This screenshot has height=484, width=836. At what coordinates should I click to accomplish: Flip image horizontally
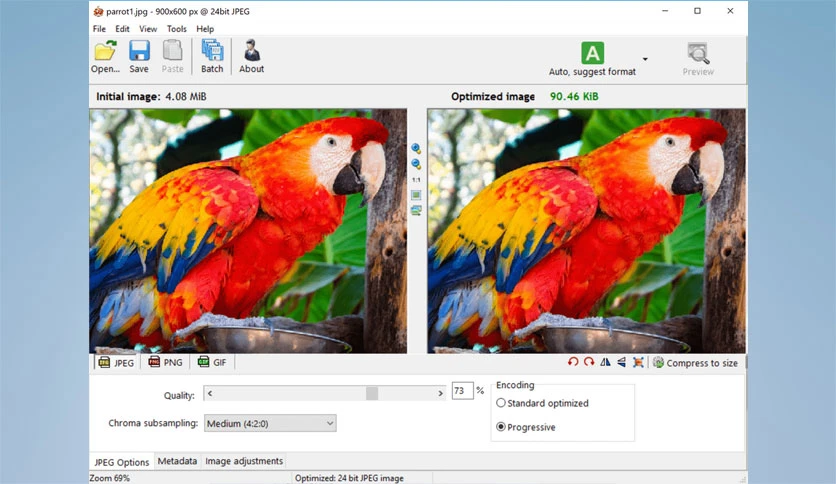coord(605,362)
